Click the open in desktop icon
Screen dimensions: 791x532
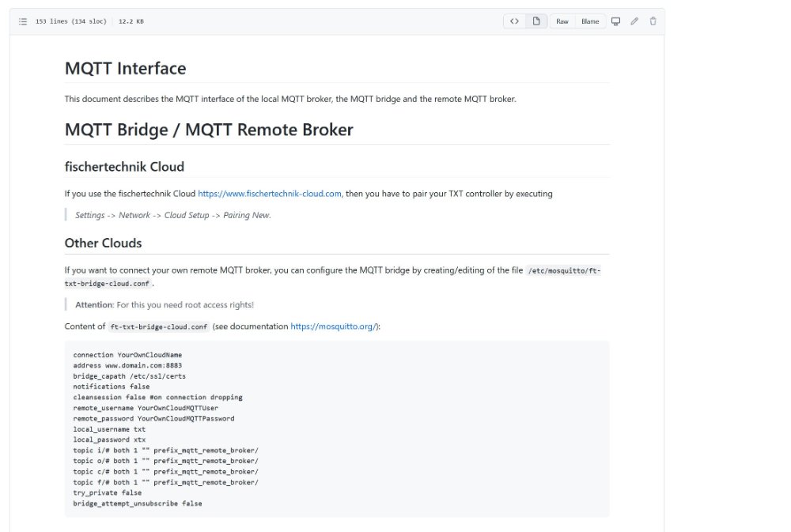615,21
